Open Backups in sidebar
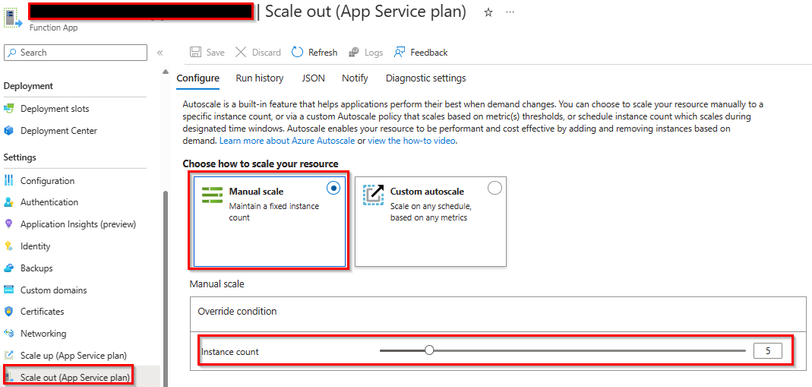812x387 pixels. (x=36, y=268)
